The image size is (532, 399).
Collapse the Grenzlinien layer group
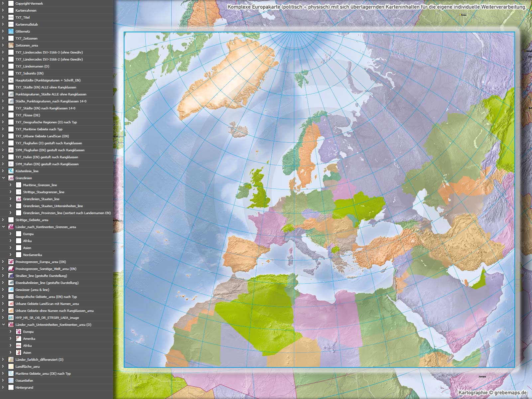[3, 178]
